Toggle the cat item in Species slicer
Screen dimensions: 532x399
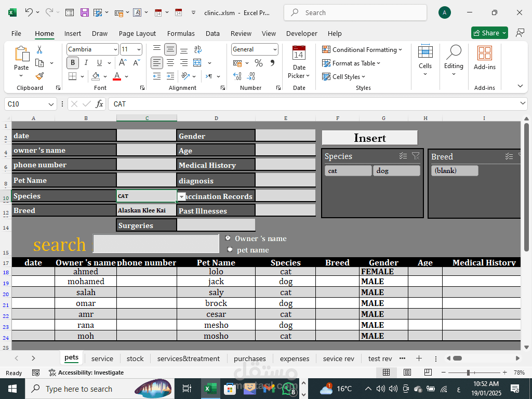pyautogui.click(x=348, y=170)
